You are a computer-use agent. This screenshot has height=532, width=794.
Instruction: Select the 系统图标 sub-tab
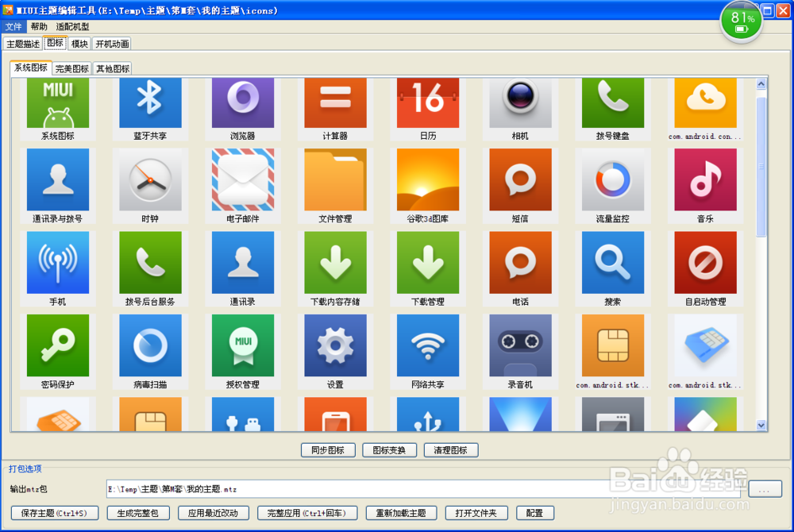click(x=31, y=67)
